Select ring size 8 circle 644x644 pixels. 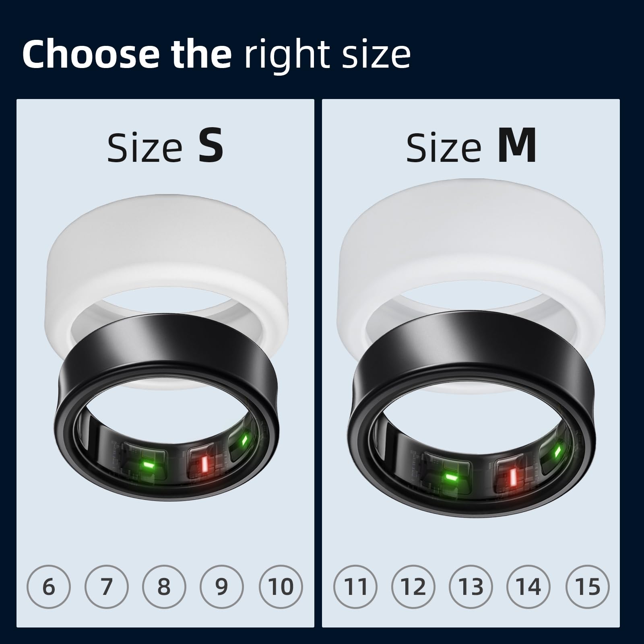coord(164,586)
